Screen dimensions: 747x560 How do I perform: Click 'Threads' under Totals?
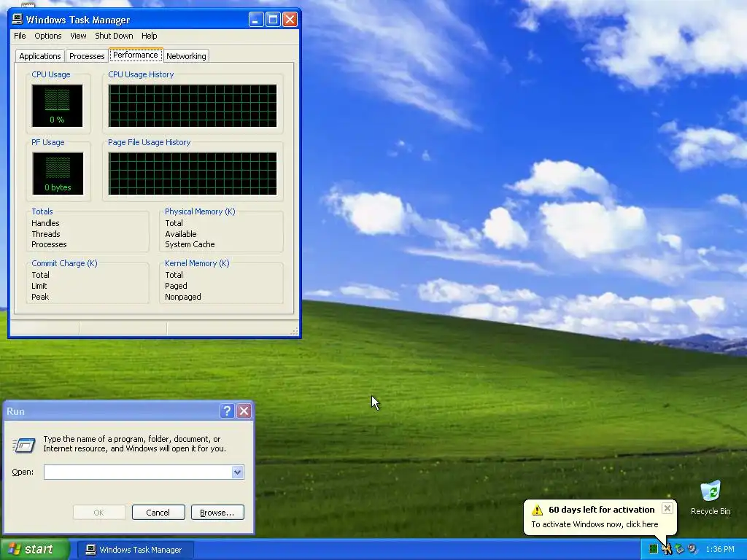click(46, 234)
